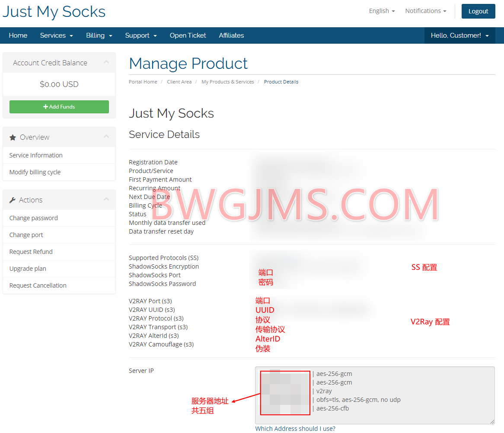The width and height of the screenshot is (504, 433).
Task: Click the 'Product Details' breadcrumb text
Action: click(281, 82)
